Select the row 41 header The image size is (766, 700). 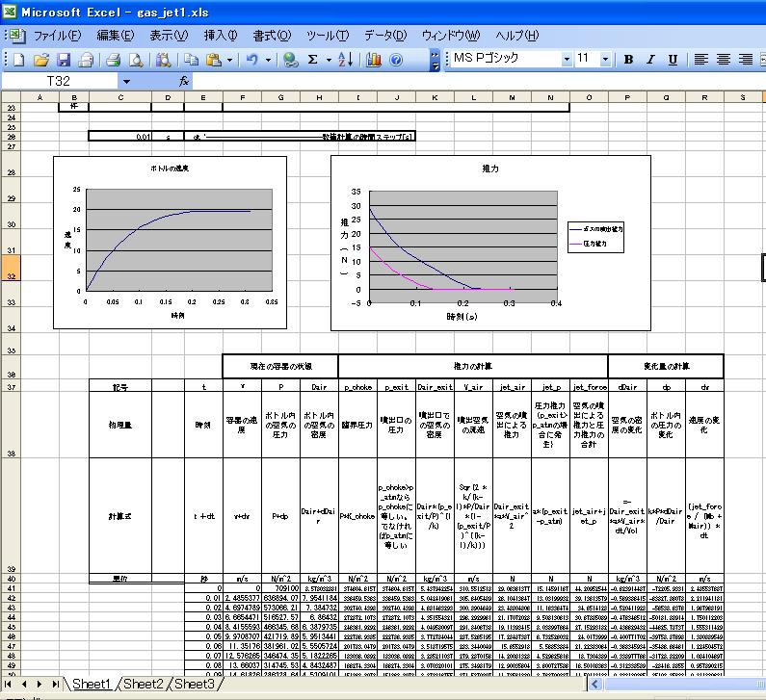[x=11, y=588]
